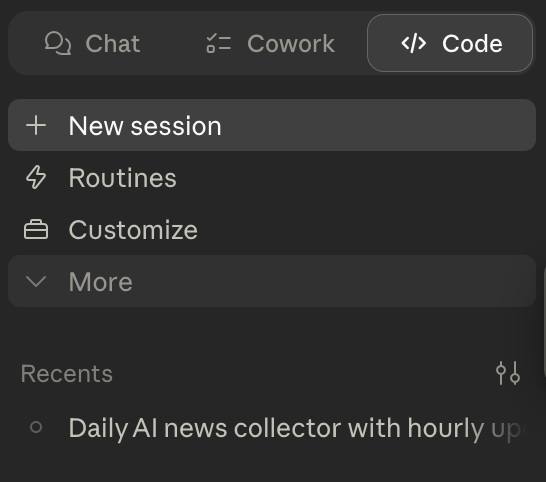The image size is (546, 482).
Task: Switch to the Chat tab
Action: [x=92, y=44]
